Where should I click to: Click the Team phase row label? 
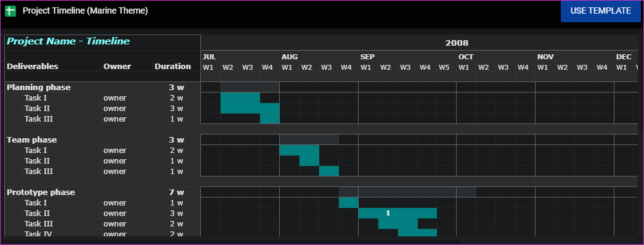(x=31, y=139)
